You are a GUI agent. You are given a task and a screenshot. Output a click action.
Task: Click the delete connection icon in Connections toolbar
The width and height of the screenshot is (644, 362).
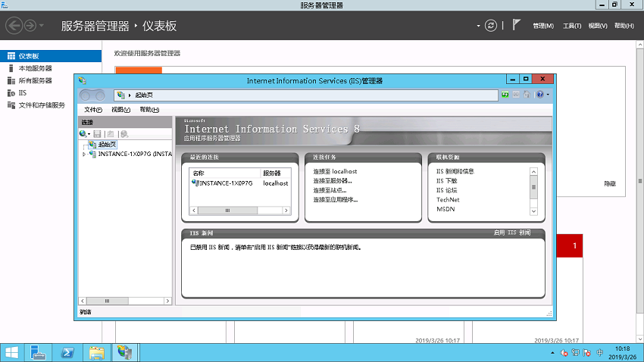[x=124, y=134]
